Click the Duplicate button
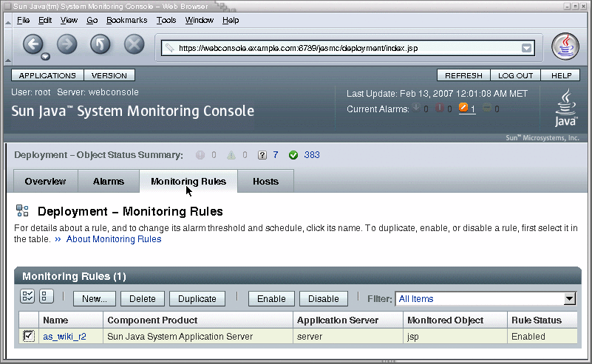This screenshot has height=364, width=592. [197, 299]
